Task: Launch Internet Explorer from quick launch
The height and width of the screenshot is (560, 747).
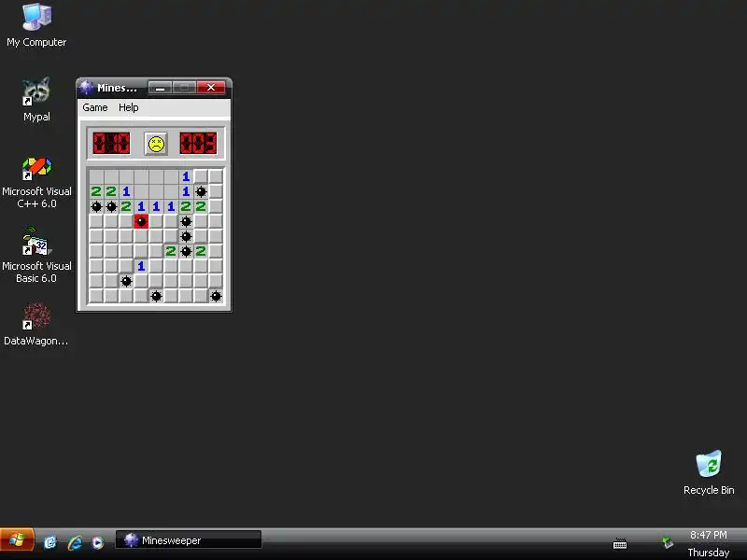Action: click(x=75, y=542)
